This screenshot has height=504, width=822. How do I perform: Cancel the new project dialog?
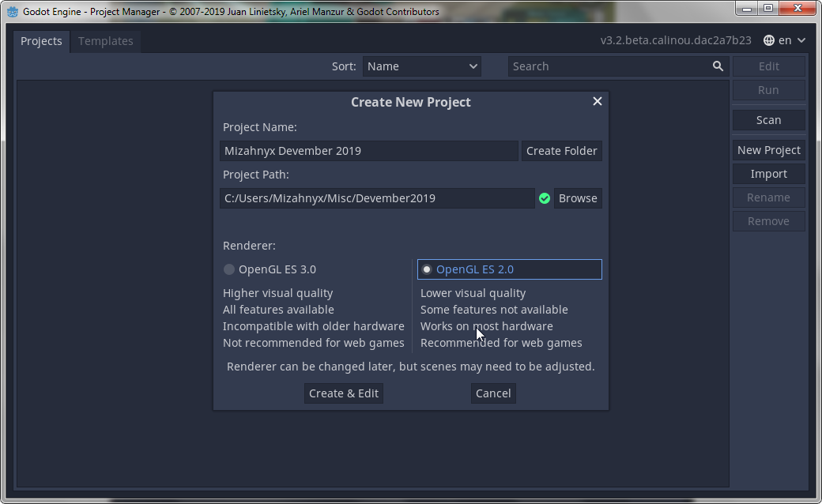click(x=492, y=393)
